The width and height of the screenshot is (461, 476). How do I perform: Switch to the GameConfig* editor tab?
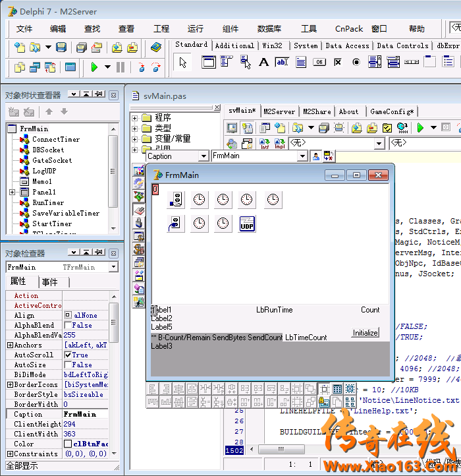392,111
